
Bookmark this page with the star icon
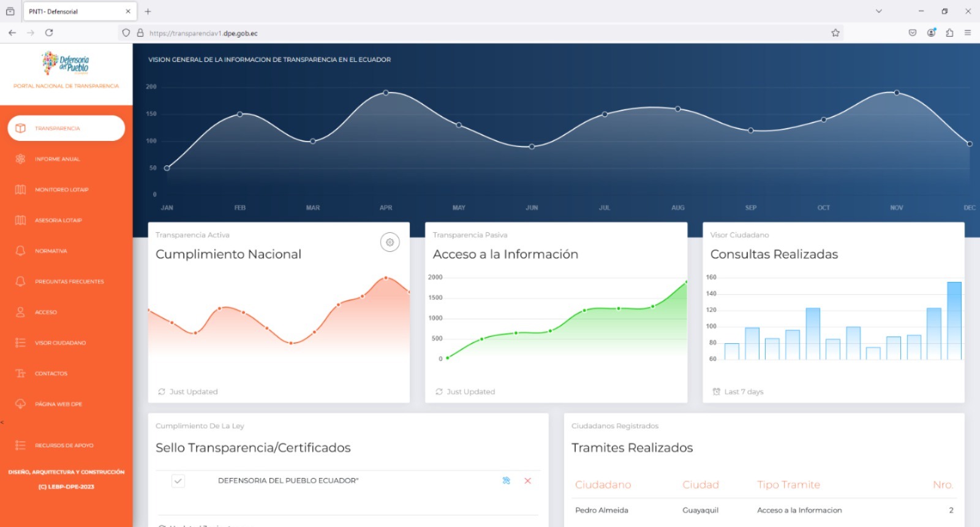835,33
